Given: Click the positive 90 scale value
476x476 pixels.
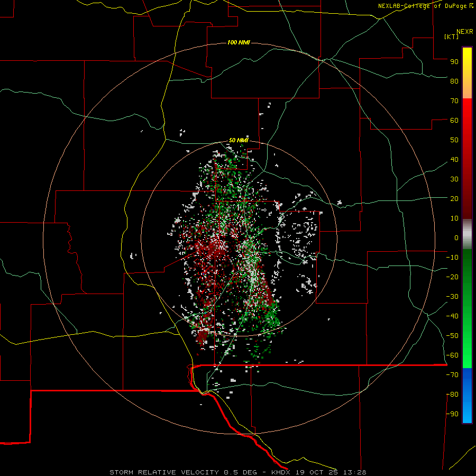Looking at the screenshot, I should (454, 62).
